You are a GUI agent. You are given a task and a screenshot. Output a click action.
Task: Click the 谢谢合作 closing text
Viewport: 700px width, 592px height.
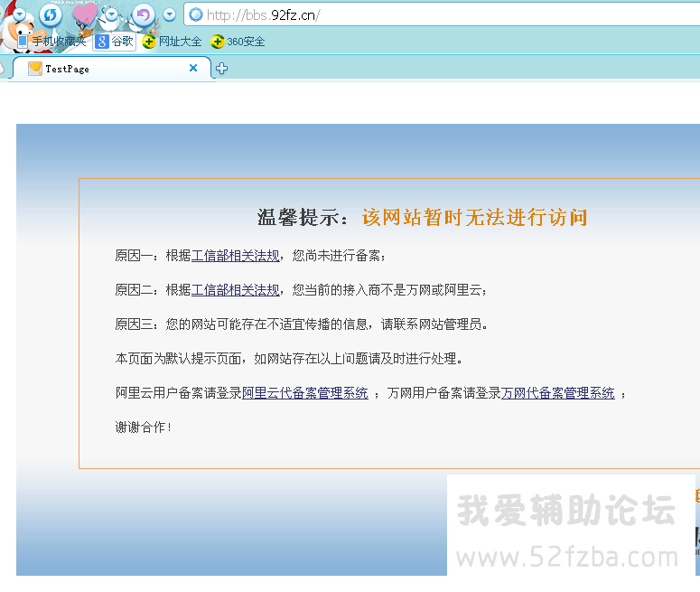144,428
